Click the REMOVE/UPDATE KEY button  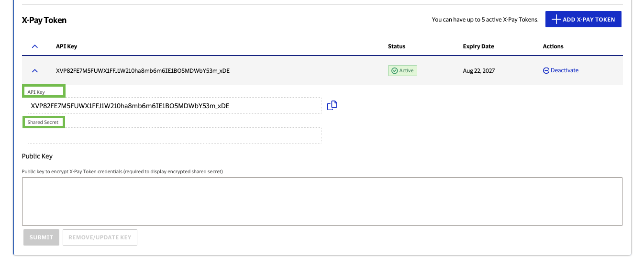[x=100, y=237]
